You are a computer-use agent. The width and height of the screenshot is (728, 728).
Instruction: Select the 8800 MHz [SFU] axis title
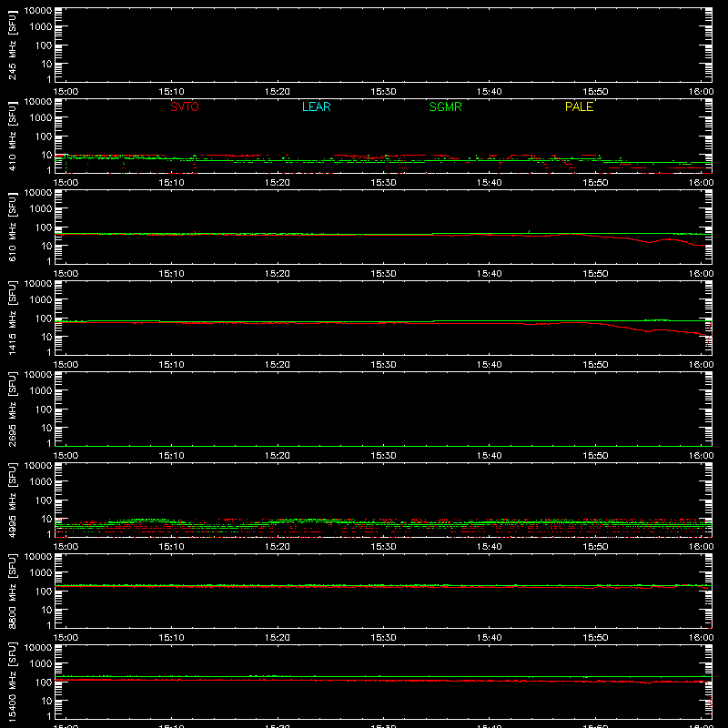(x=12, y=591)
